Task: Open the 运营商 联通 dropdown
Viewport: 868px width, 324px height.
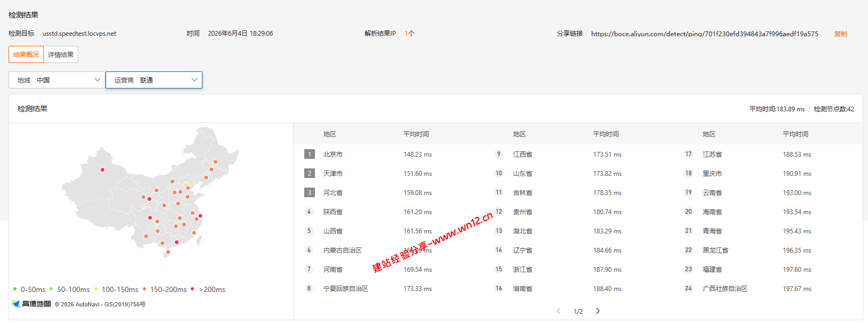Action: point(154,80)
